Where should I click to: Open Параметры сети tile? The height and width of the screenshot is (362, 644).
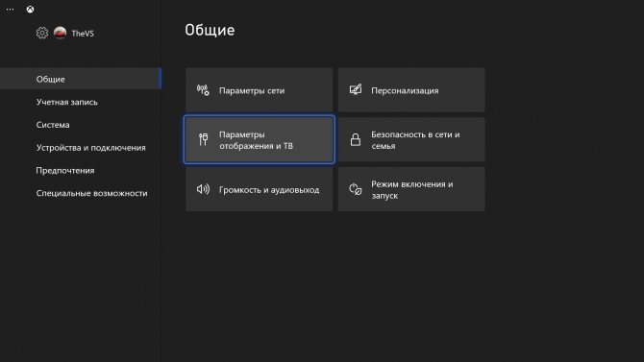[x=260, y=90]
